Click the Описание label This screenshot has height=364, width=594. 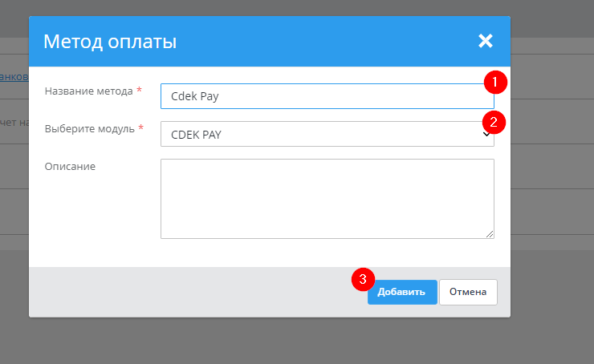coord(70,166)
